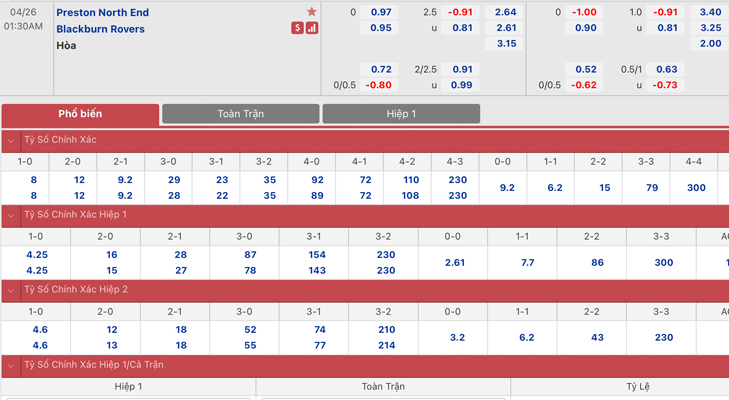
Task: Pick 4-0 away score odds 89
Action: (317, 196)
